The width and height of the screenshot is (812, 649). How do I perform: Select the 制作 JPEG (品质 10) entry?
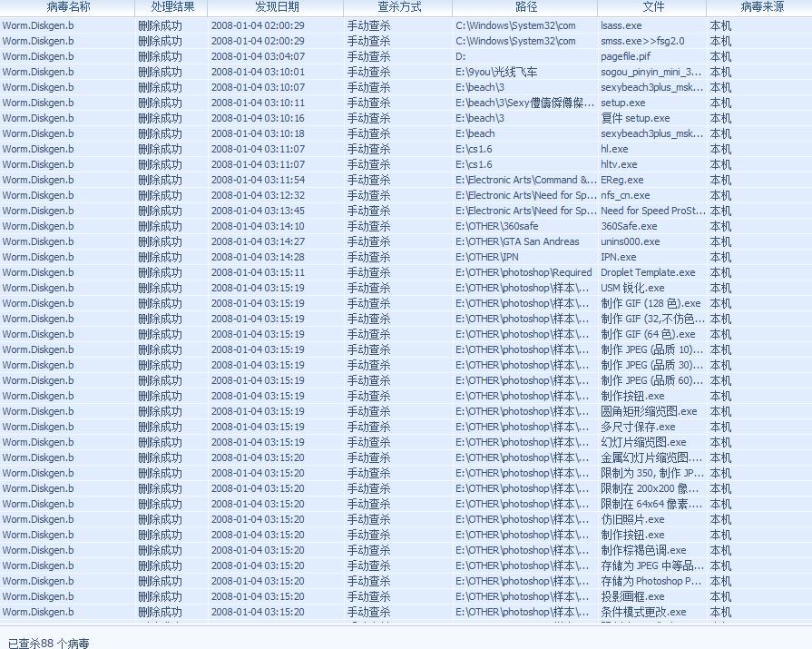pos(651,349)
